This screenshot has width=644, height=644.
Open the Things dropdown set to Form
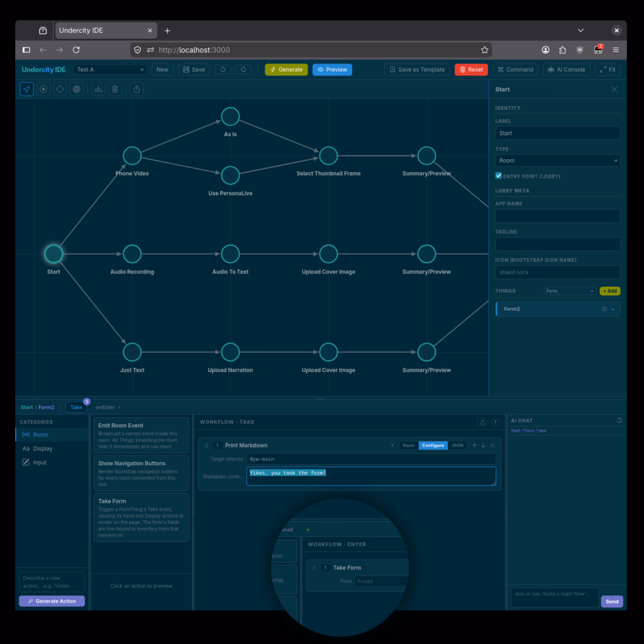tap(570, 291)
